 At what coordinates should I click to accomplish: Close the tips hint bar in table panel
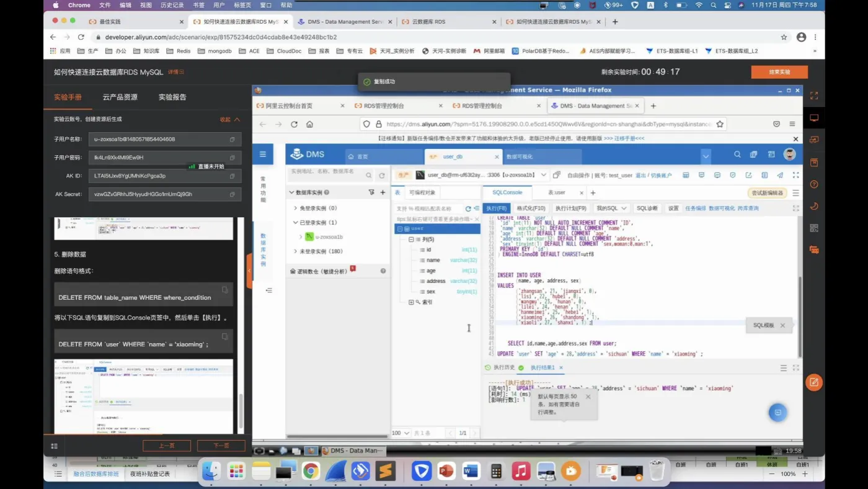[476, 219]
